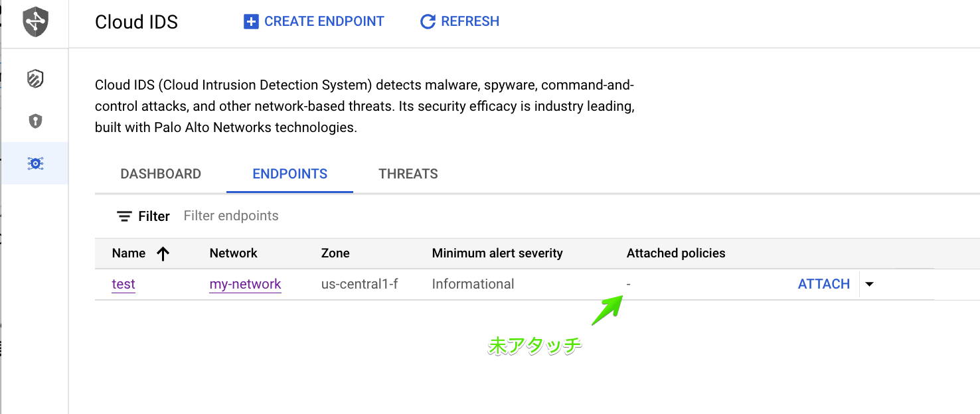The width and height of the screenshot is (980, 414).
Task: Switch to the Dashboard tab
Action: 161,174
